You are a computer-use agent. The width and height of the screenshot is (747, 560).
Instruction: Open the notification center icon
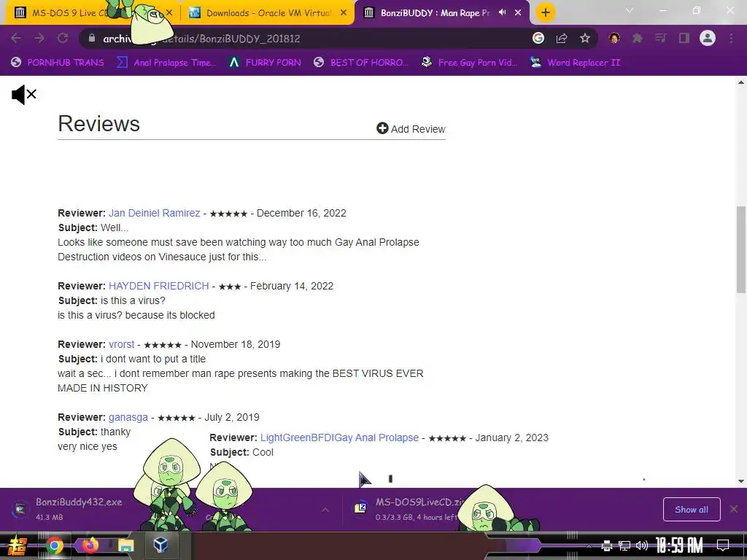pyautogui.click(x=723, y=545)
